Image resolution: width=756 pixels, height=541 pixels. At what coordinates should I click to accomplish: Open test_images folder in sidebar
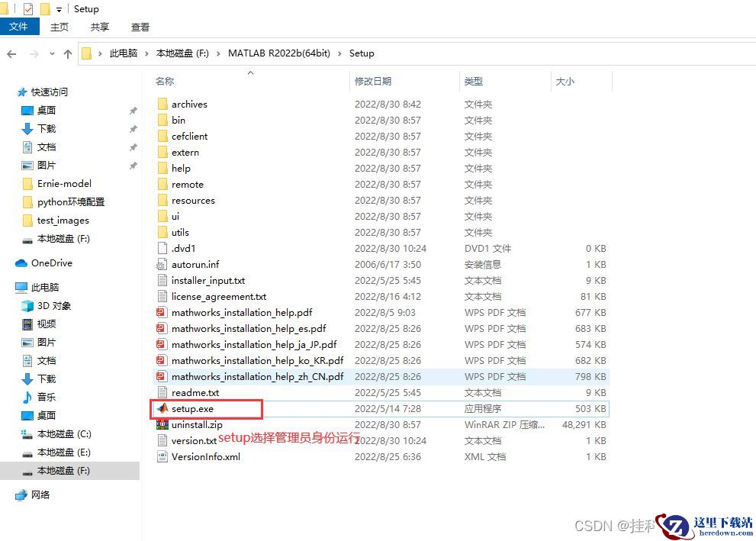63,221
